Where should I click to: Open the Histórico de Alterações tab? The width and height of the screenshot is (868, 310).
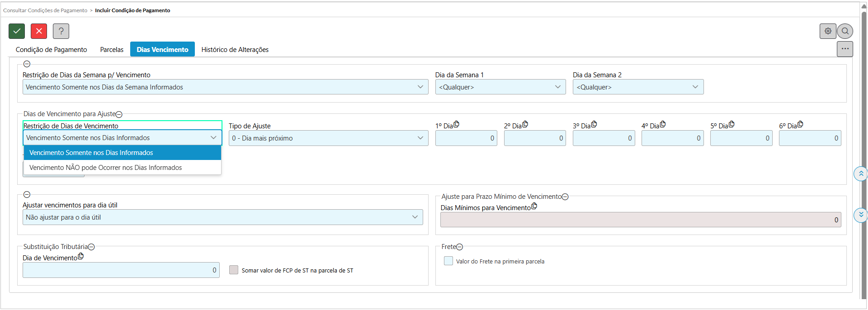(235, 50)
